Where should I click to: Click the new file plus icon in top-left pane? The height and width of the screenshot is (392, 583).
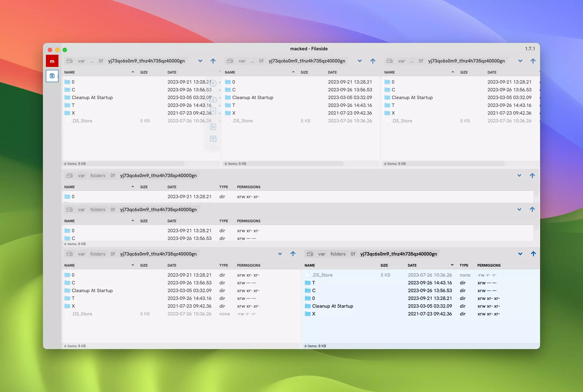coord(213,111)
